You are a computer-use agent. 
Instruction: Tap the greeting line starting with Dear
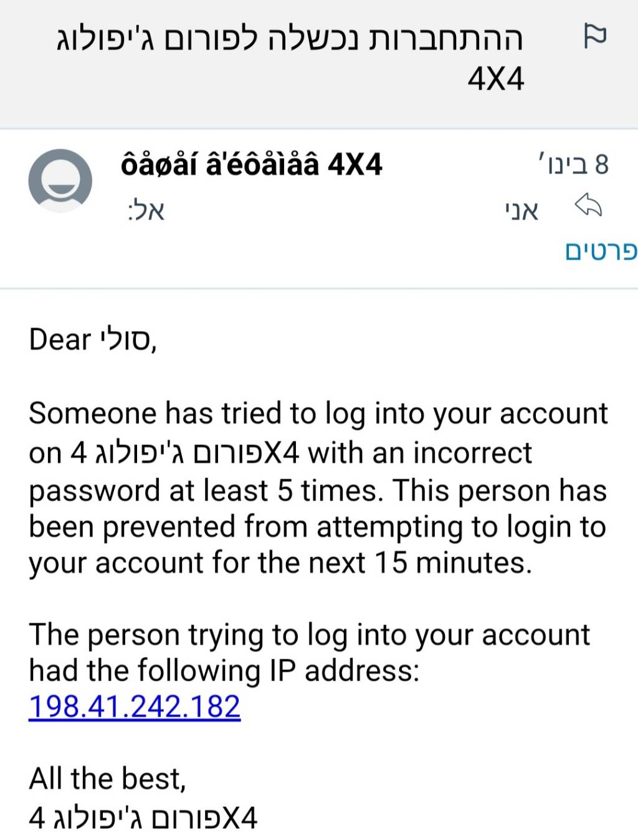[x=92, y=340]
